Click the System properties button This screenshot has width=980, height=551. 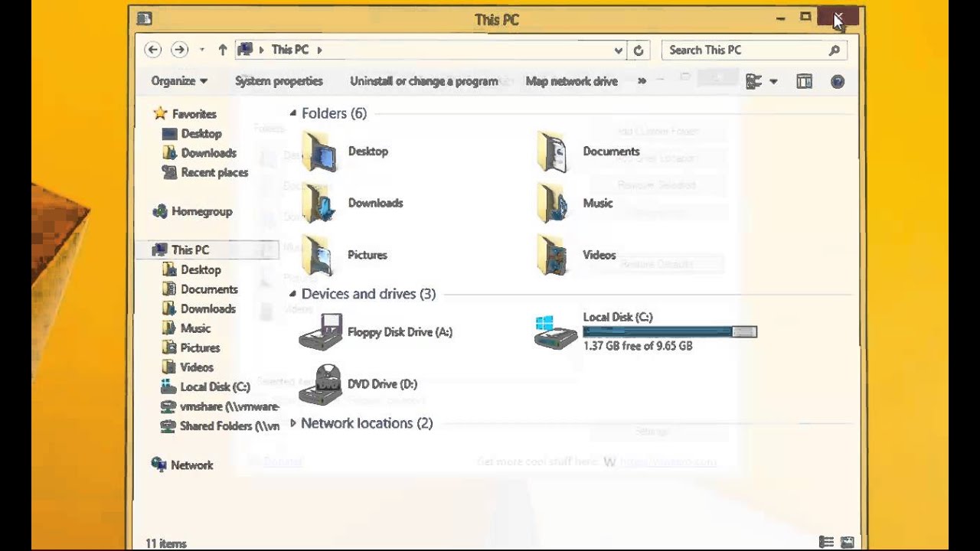(279, 81)
